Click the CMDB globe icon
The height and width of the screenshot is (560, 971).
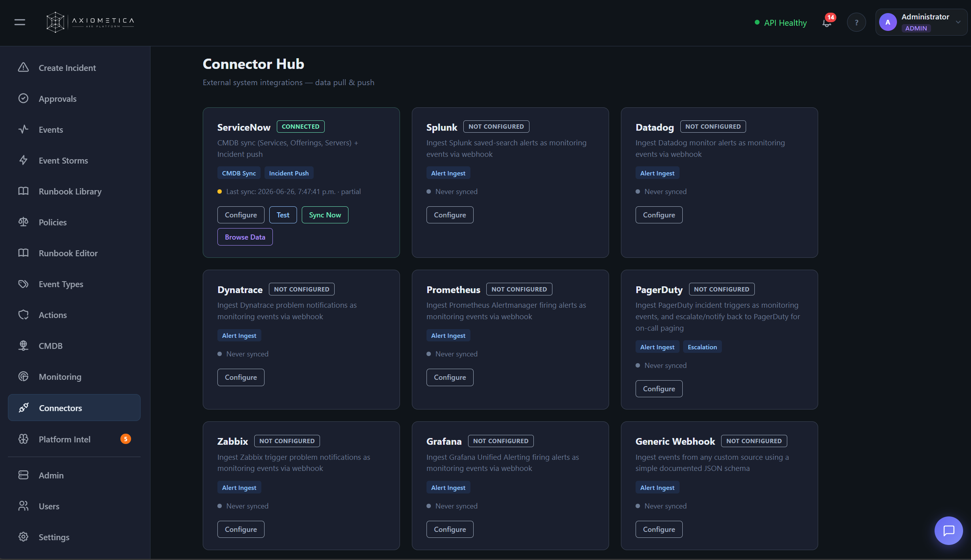tap(23, 345)
